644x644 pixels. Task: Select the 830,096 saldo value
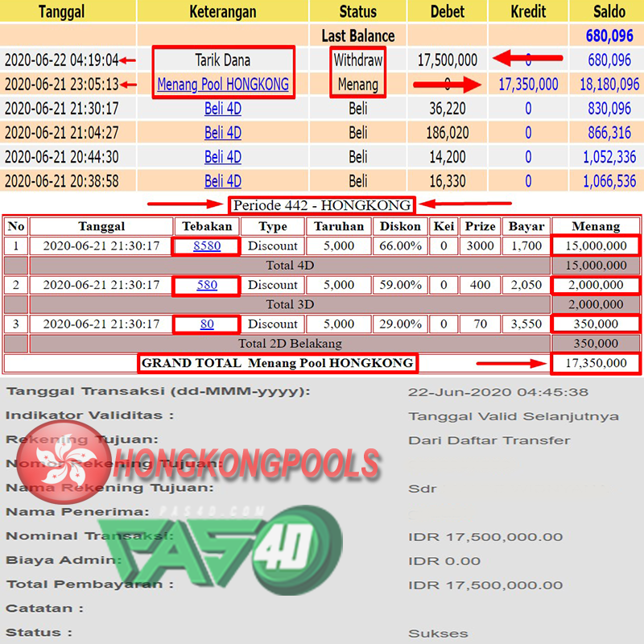click(x=609, y=109)
